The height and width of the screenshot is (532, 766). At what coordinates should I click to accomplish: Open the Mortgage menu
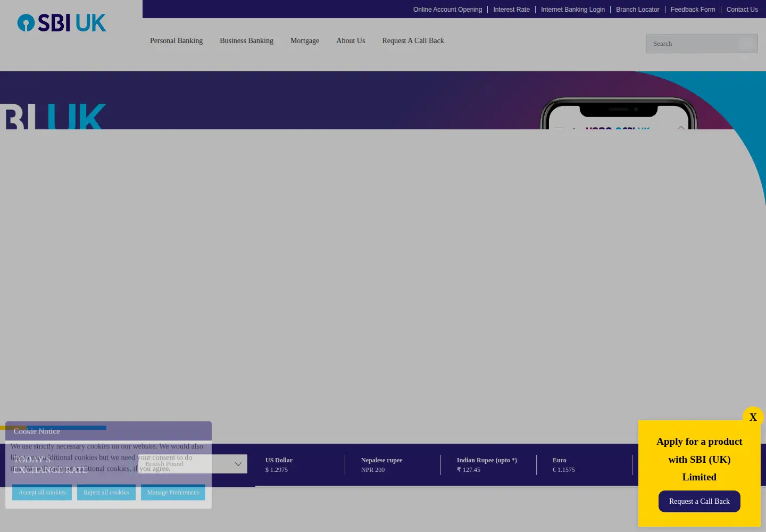pyautogui.click(x=305, y=40)
